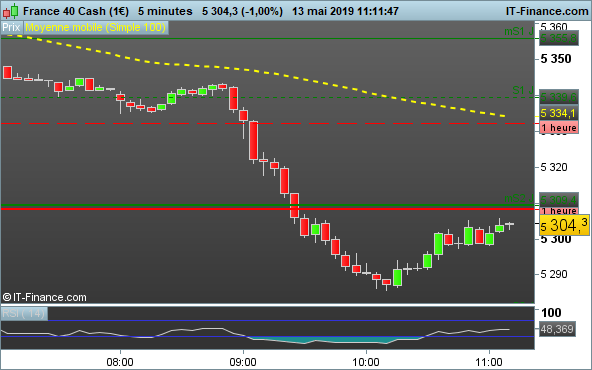Click the 08:00 time axis label

[x=120, y=362]
